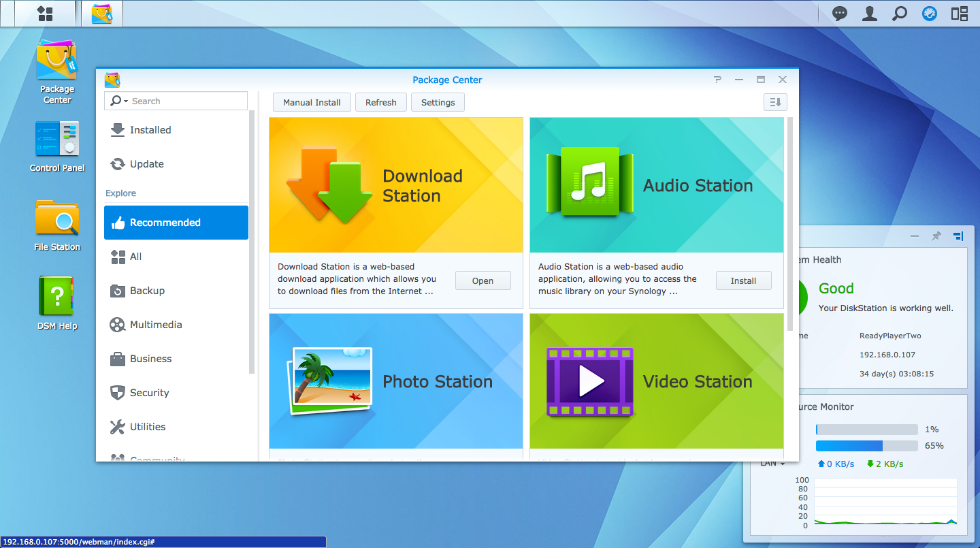Install Audio Station
Screen dimensions: 980x548
pos(743,280)
